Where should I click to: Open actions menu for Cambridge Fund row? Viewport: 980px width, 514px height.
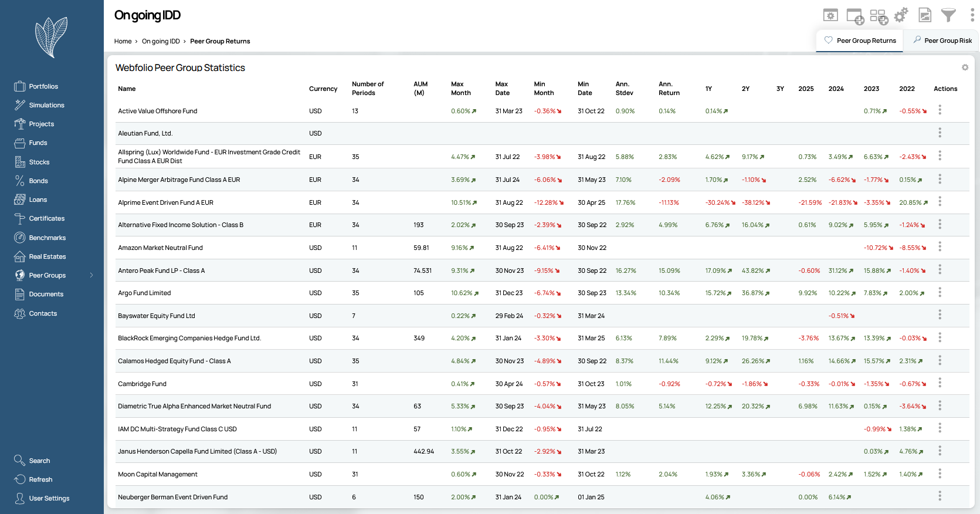pos(940,383)
